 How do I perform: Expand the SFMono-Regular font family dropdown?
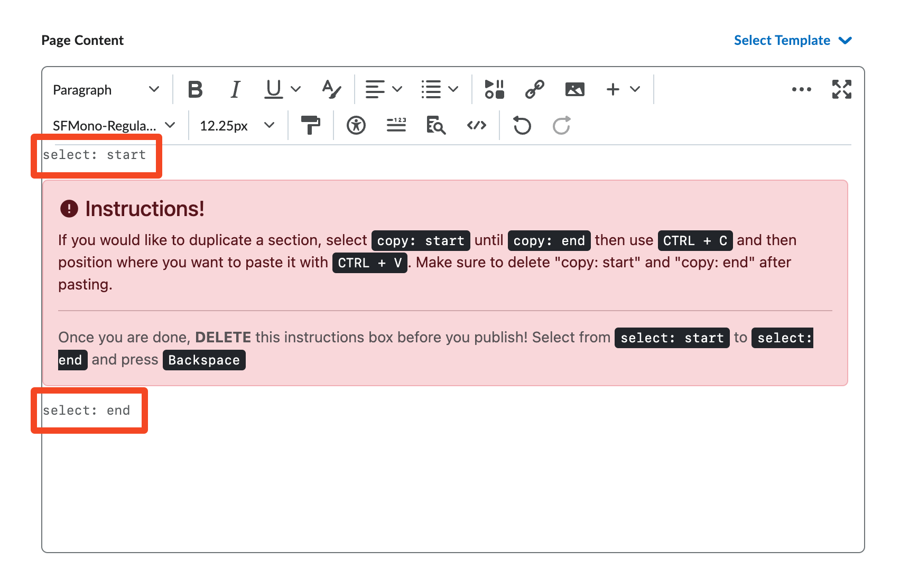(114, 126)
